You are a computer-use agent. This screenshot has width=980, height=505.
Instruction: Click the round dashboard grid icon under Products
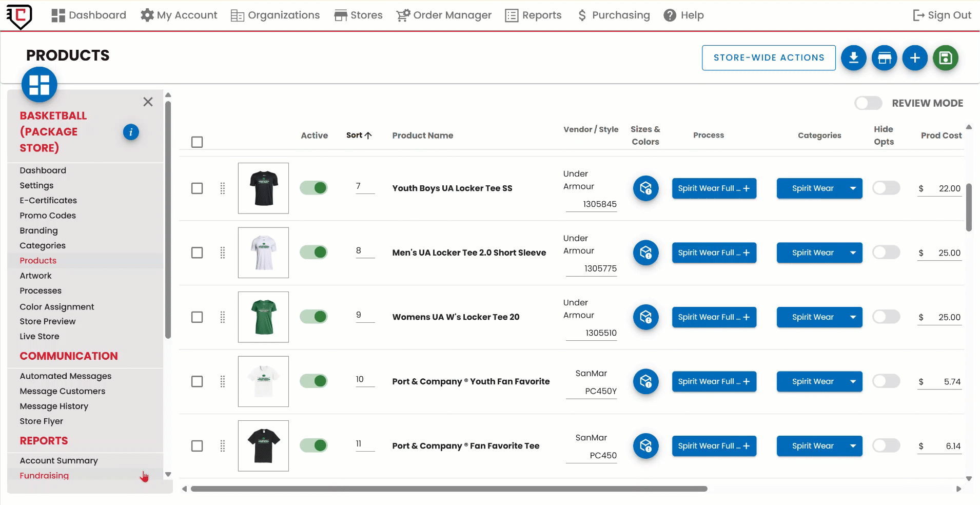(40, 85)
